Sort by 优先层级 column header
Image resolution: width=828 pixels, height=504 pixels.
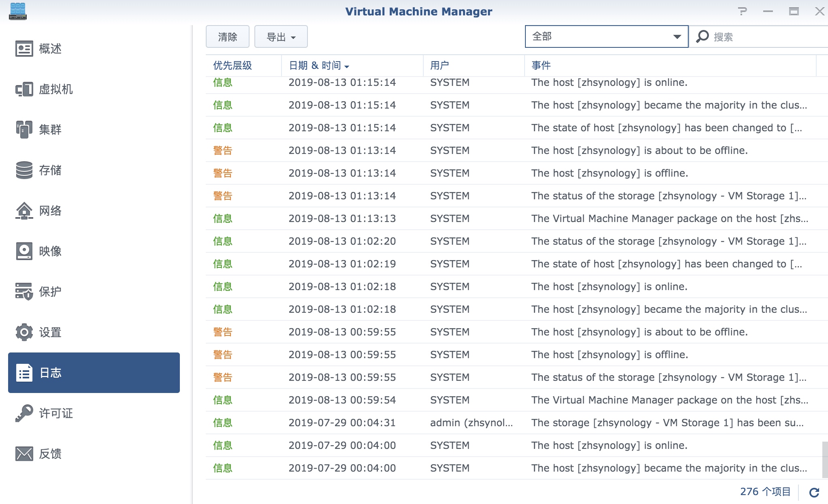tap(243, 65)
